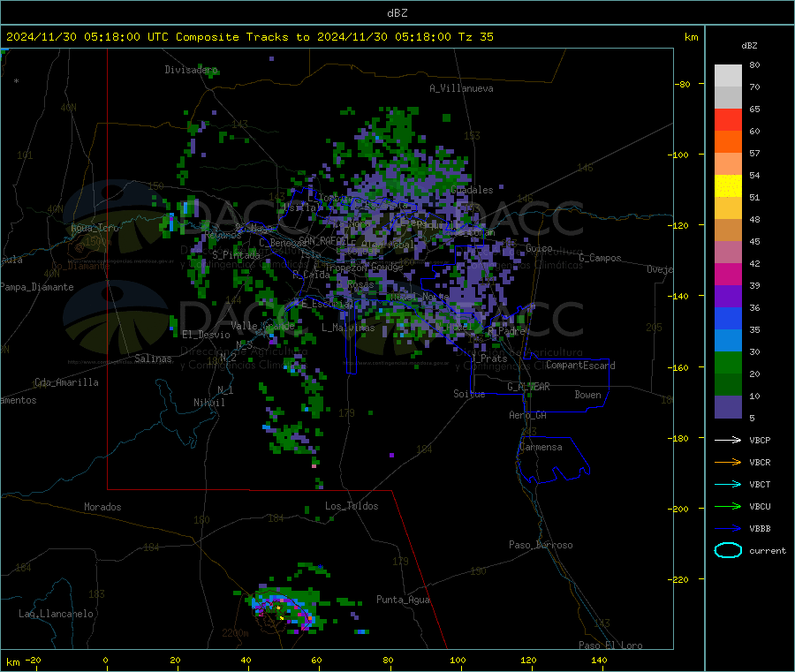This screenshot has height=672, width=795.
Task: Click the green VBCU arrow legend icon
Action: click(x=728, y=506)
